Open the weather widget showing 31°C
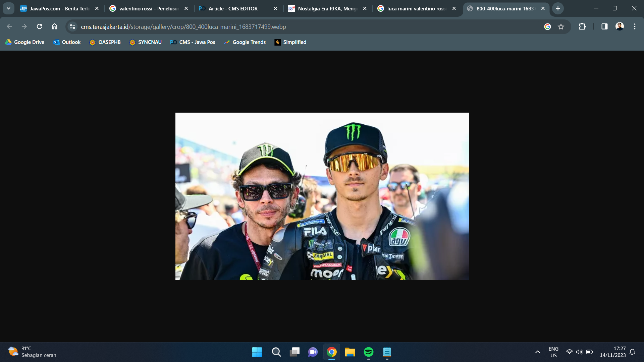Image resolution: width=644 pixels, height=362 pixels. (33, 352)
